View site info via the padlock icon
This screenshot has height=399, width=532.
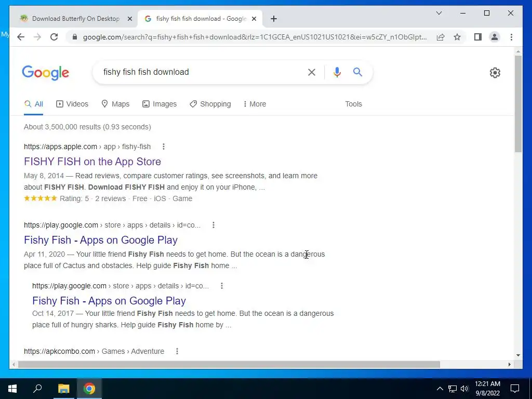pyautogui.click(x=75, y=37)
